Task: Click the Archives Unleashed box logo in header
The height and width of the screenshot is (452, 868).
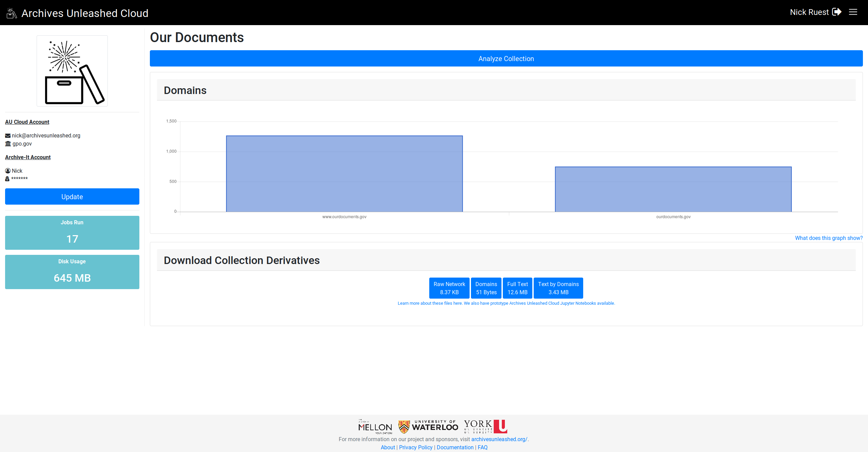Action: click(x=12, y=13)
